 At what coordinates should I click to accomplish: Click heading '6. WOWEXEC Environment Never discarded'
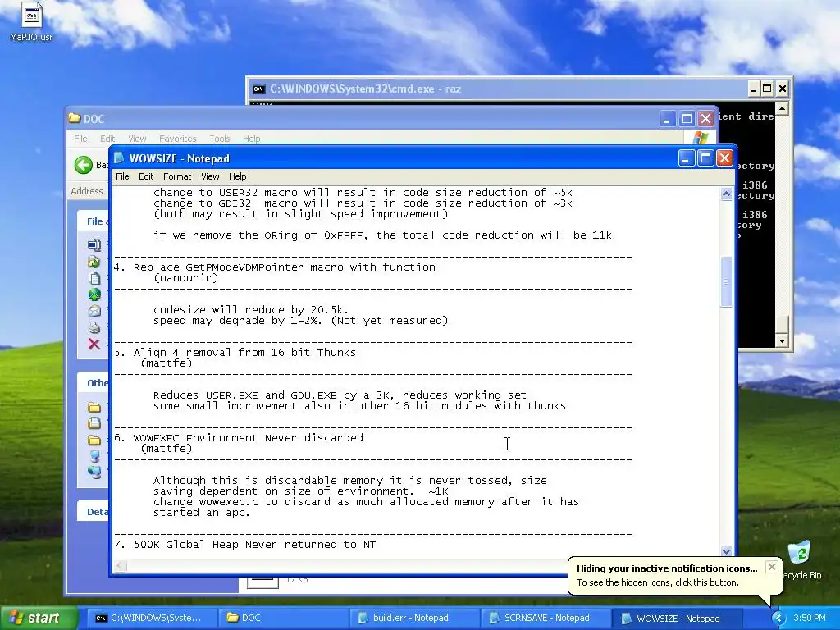pyautogui.click(x=239, y=438)
